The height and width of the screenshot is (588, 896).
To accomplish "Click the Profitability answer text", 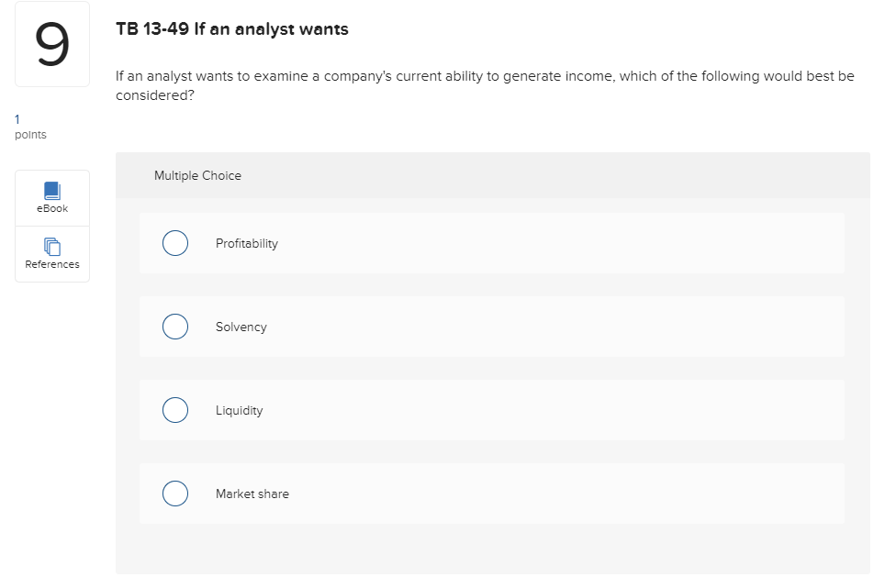I will (246, 243).
